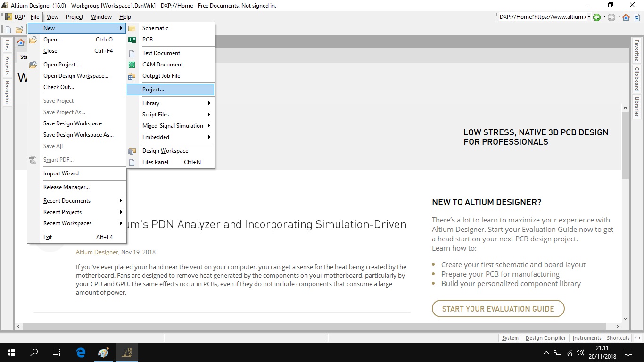This screenshot has height=362, width=644.
Task: Click the green PCB board icon
Action: coord(132,40)
